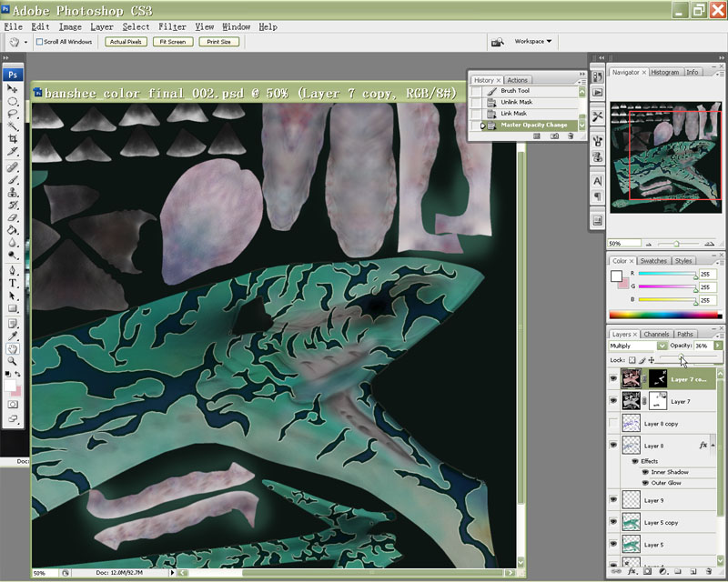Screen dimensions: 728x582
Task: Select the Eraser tool
Action: [x=13, y=217]
